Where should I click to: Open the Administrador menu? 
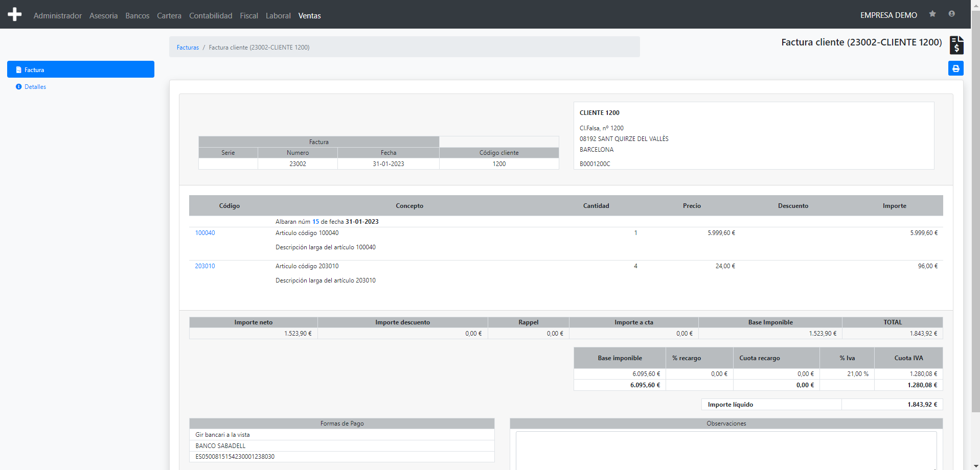tap(58, 16)
